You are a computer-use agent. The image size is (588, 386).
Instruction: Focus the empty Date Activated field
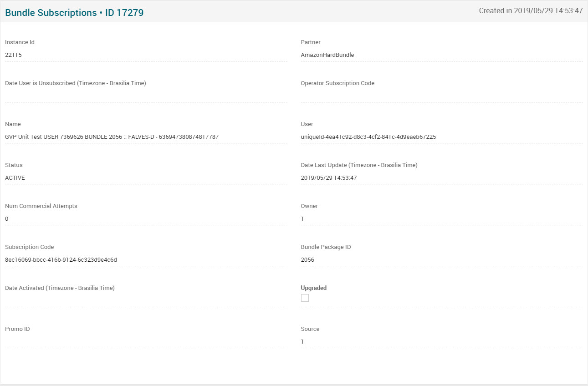click(146, 300)
